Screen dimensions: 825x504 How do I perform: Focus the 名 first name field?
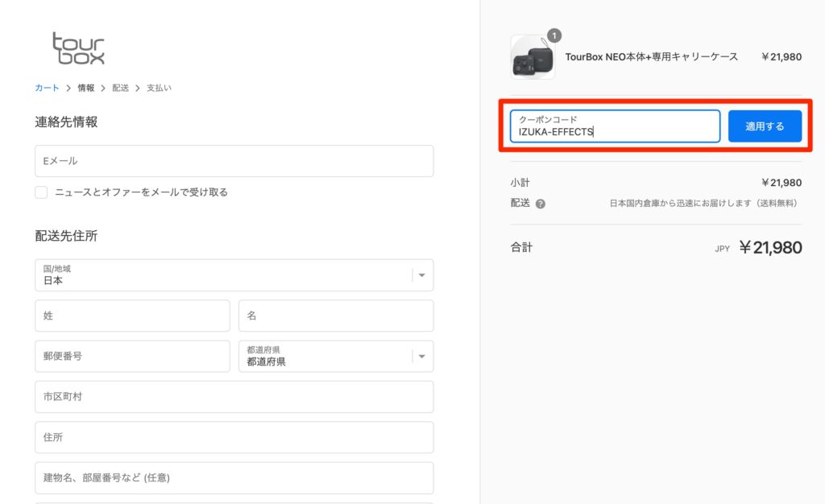[x=336, y=316]
